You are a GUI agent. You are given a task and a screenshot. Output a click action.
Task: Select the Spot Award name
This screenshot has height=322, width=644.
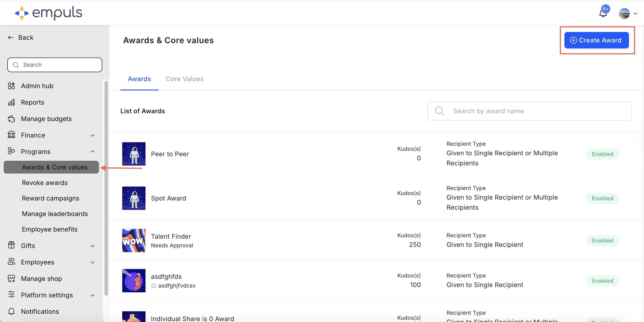[169, 198]
